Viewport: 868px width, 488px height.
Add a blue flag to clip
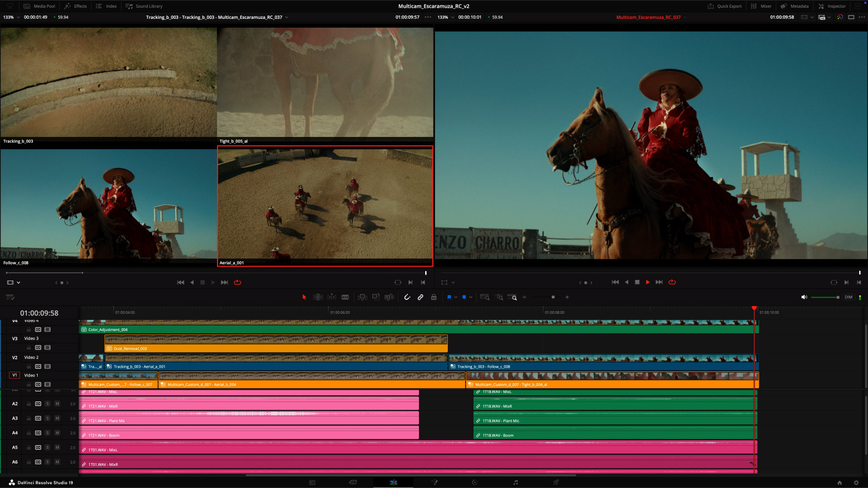point(449,297)
